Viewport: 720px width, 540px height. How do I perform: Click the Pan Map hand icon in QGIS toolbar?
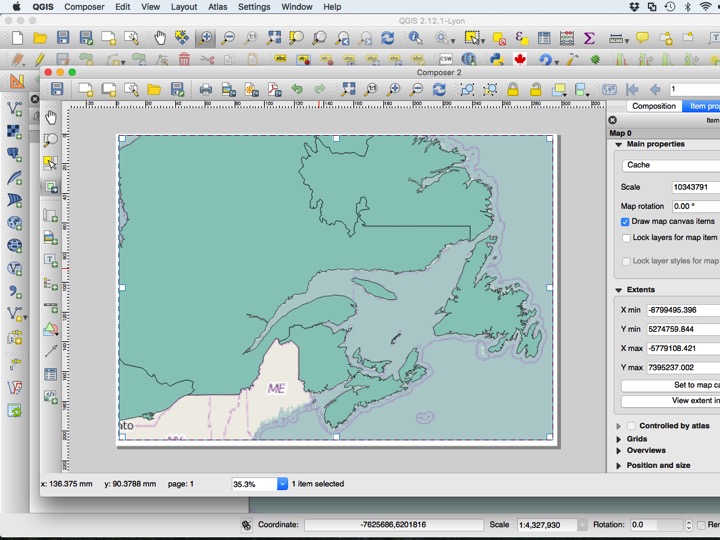160,38
